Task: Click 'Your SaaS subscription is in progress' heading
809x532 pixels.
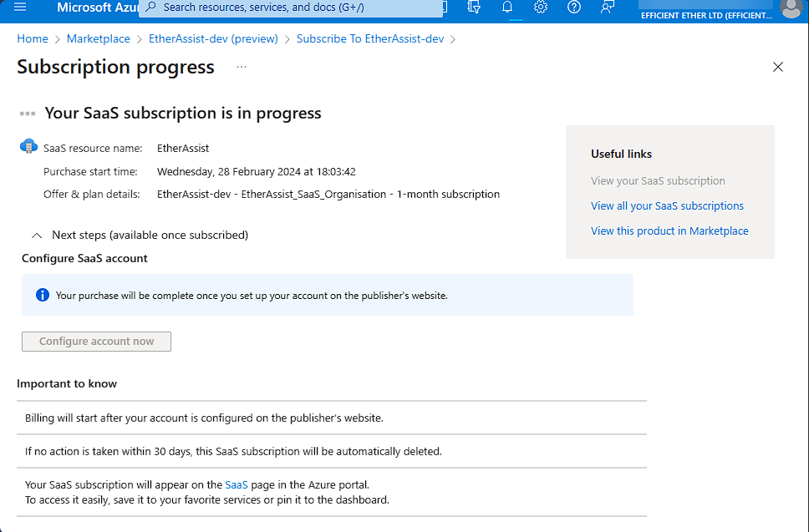Action: click(183, 113)
